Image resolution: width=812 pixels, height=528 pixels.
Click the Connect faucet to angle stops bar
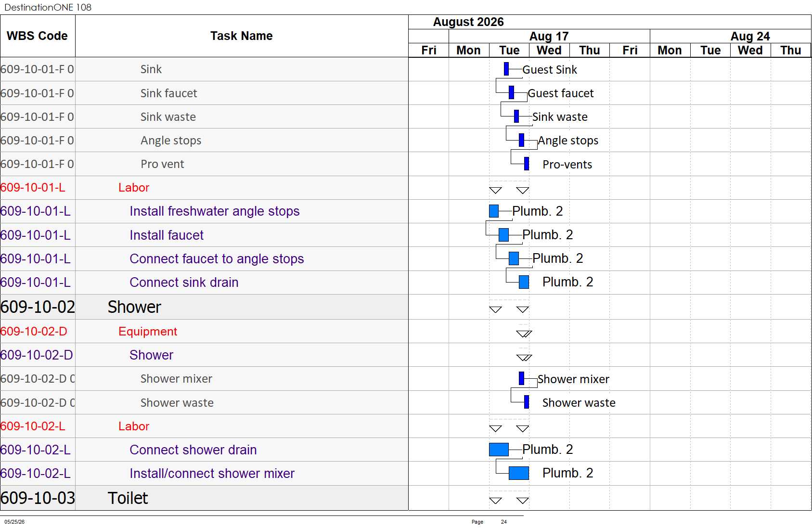(514, 258)
